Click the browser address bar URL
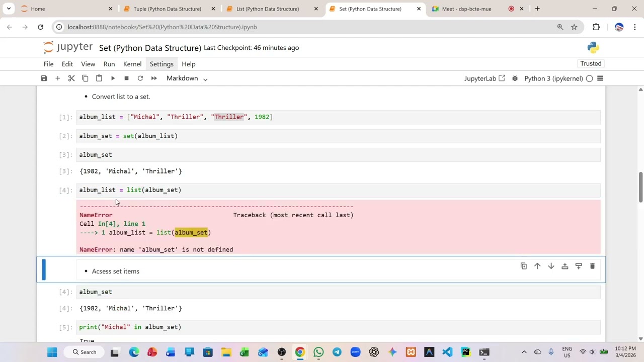Screen dimensions: 644x362 pos(162,27)
